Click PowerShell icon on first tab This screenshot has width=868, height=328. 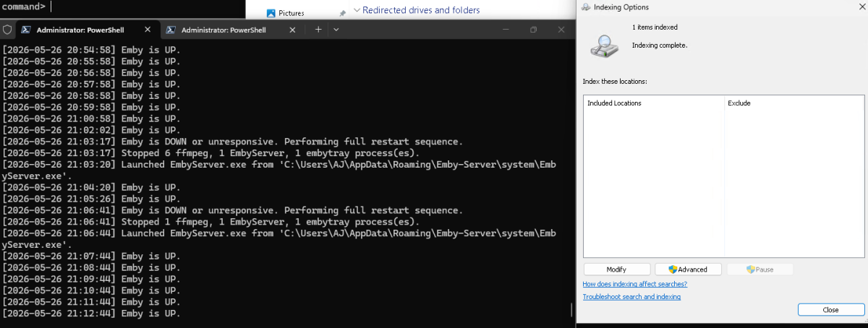click(x=25, y=30)
